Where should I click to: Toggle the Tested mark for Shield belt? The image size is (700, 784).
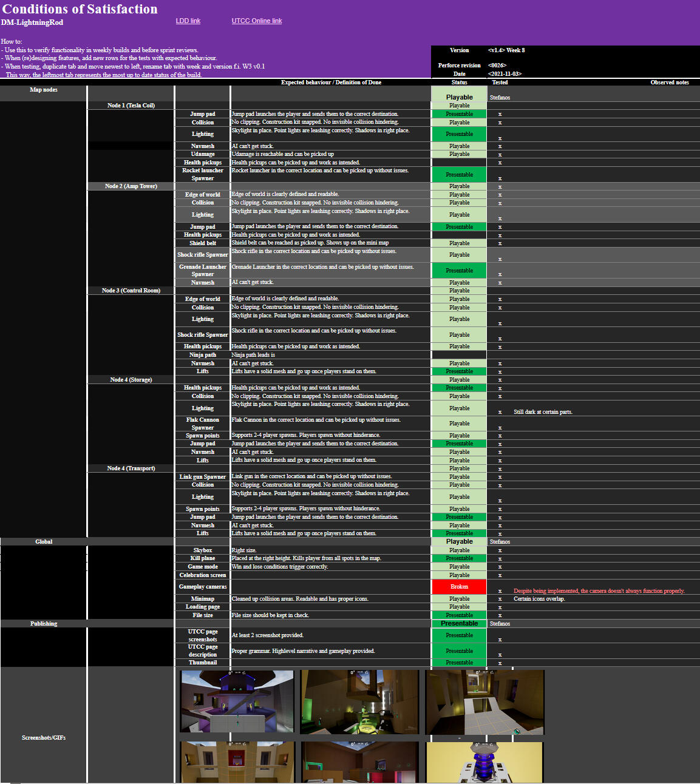(x=500, y=243)
